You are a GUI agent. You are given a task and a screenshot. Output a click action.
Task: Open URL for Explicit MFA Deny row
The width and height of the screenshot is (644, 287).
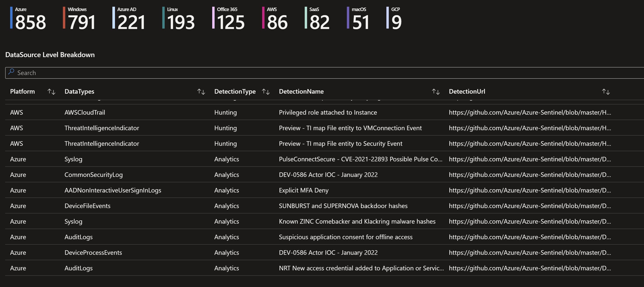(x=530, y=190)
